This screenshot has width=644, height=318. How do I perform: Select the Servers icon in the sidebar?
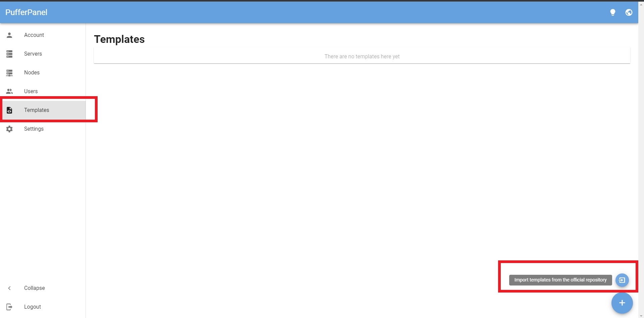[x=9, y=54]
